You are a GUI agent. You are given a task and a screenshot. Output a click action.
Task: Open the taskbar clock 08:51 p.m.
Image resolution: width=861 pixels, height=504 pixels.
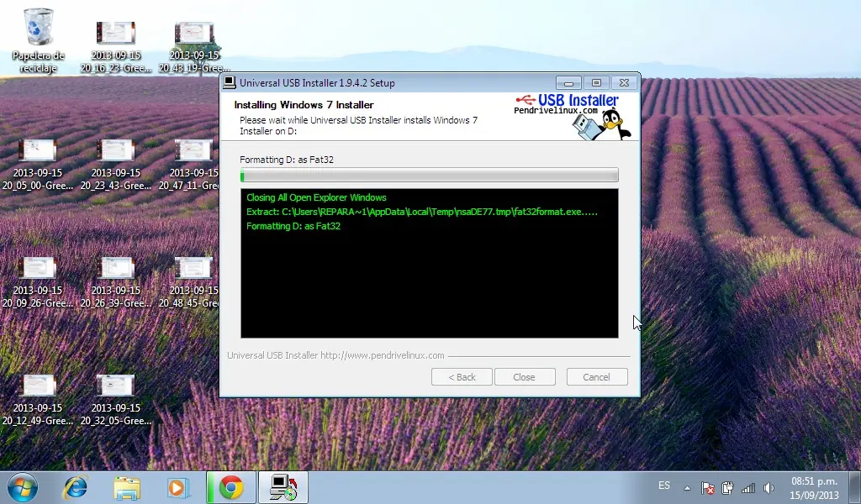pyautogui.click(x=814, y=487)
